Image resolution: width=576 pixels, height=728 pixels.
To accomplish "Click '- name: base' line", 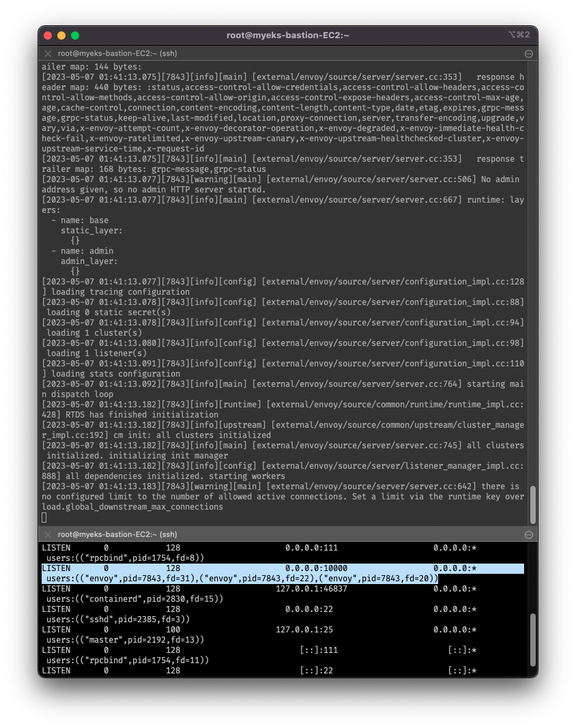I will [80, 220].
